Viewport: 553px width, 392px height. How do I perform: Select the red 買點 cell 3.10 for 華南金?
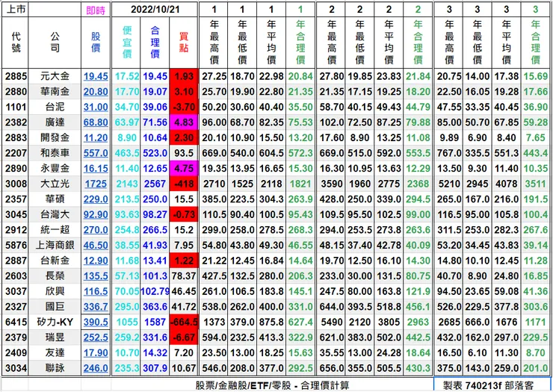184,92
